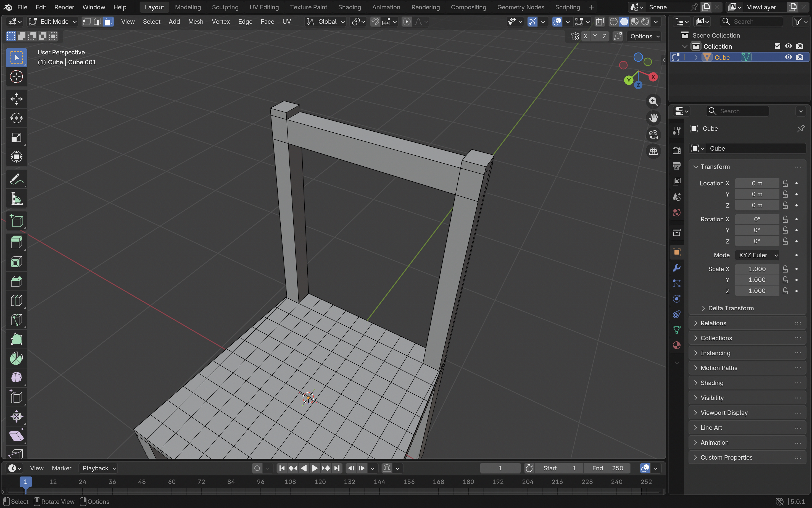Viewport: 812px width, 508px height.
Task: Select the Annotate pencil tool
Action: click(16, 179)
